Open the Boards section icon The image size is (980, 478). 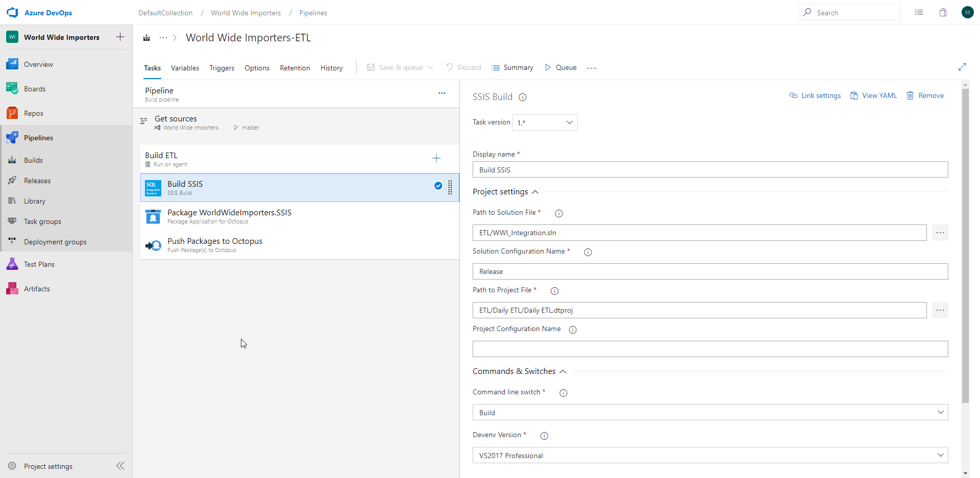[12, 89]
